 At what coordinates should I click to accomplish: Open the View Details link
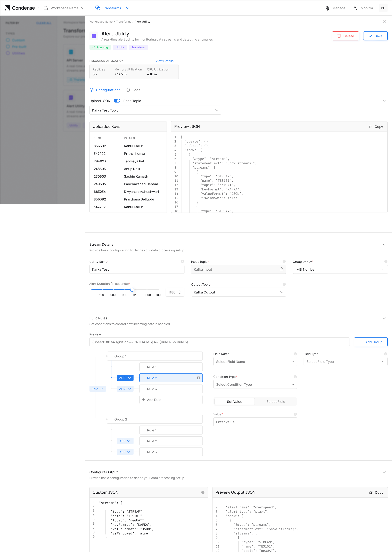[167, 61]
